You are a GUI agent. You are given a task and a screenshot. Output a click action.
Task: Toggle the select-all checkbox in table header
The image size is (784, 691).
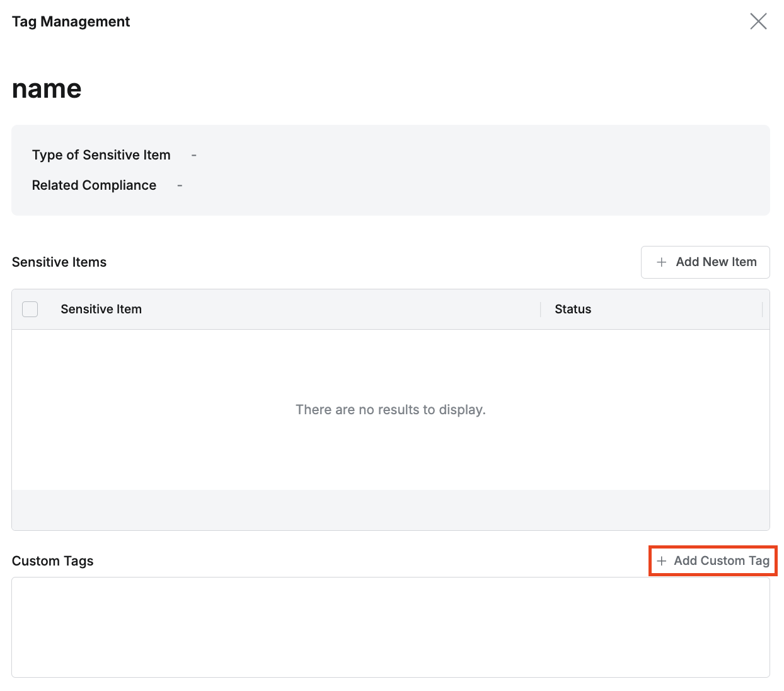click(x=30, y=309)
